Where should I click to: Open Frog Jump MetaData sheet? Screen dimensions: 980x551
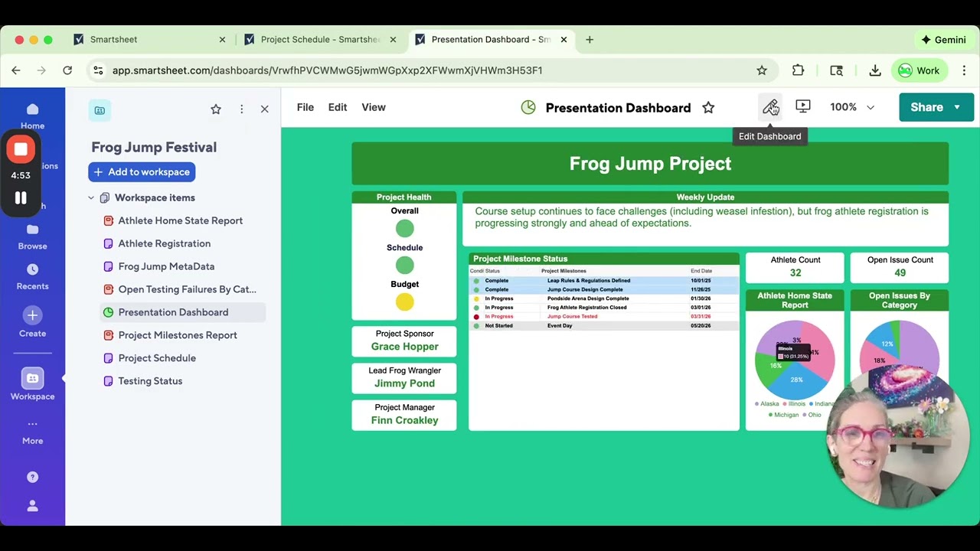166,266
